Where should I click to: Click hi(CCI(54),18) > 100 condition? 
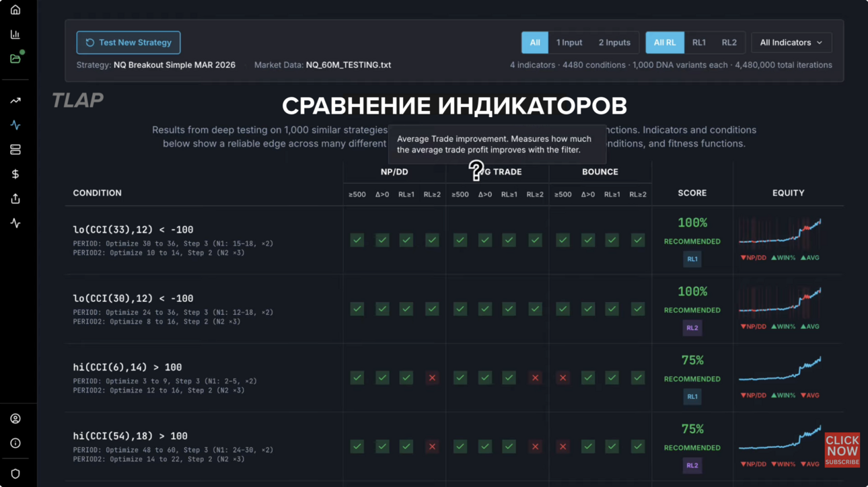[x=131, y=436]
